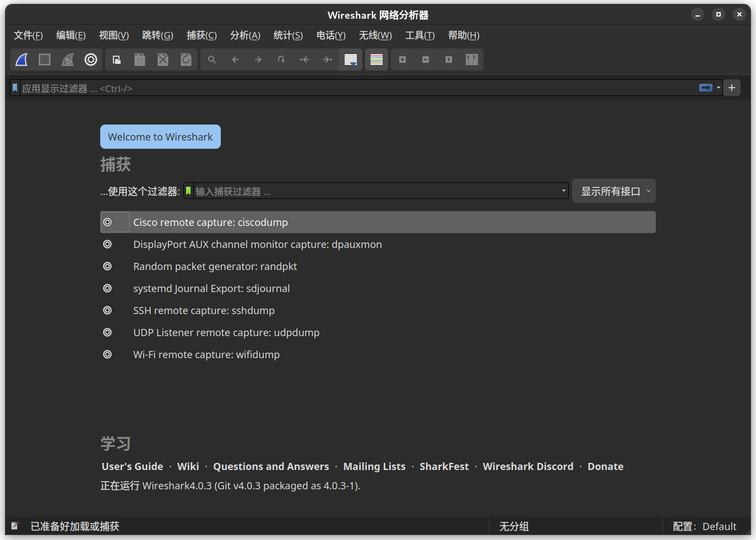756x540 pixels.
Task: Select systemd Journal Export: sdjournal
Action: tap(378, 288)
